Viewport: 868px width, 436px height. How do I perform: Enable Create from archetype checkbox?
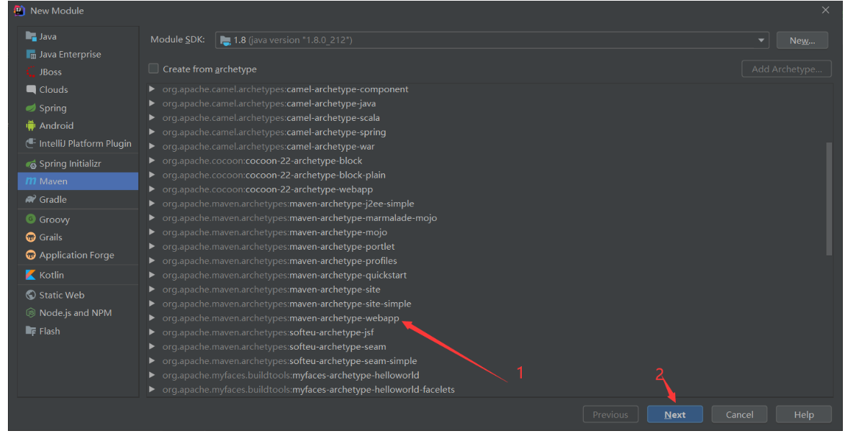click(153, 69)
